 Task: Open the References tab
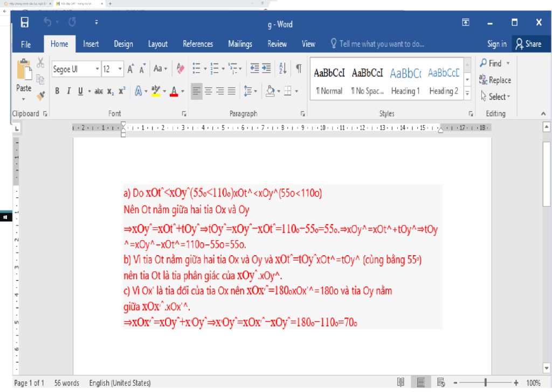click(198, 44)
